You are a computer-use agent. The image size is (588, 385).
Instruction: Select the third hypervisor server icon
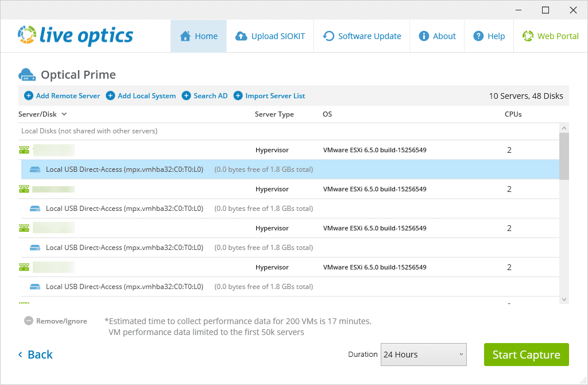pyautogui.click(x=24, y=228)
